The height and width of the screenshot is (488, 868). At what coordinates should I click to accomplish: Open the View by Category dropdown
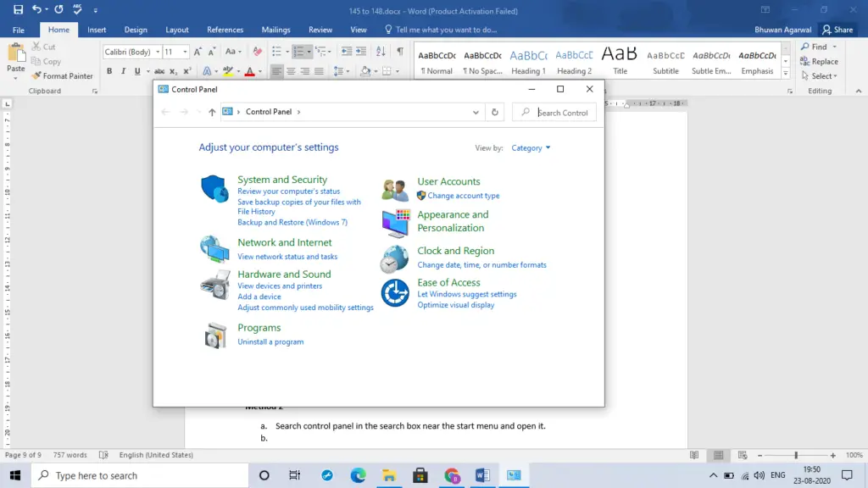point(531,147)
